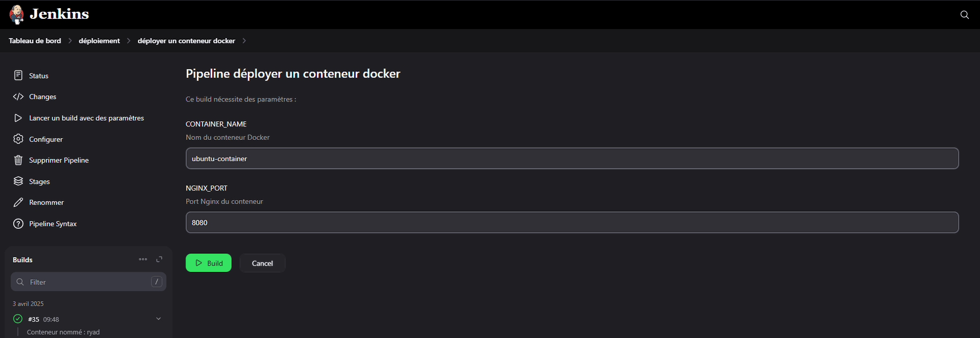Go to Tableau de bord breadcrumb

click(x=35, y=41)
